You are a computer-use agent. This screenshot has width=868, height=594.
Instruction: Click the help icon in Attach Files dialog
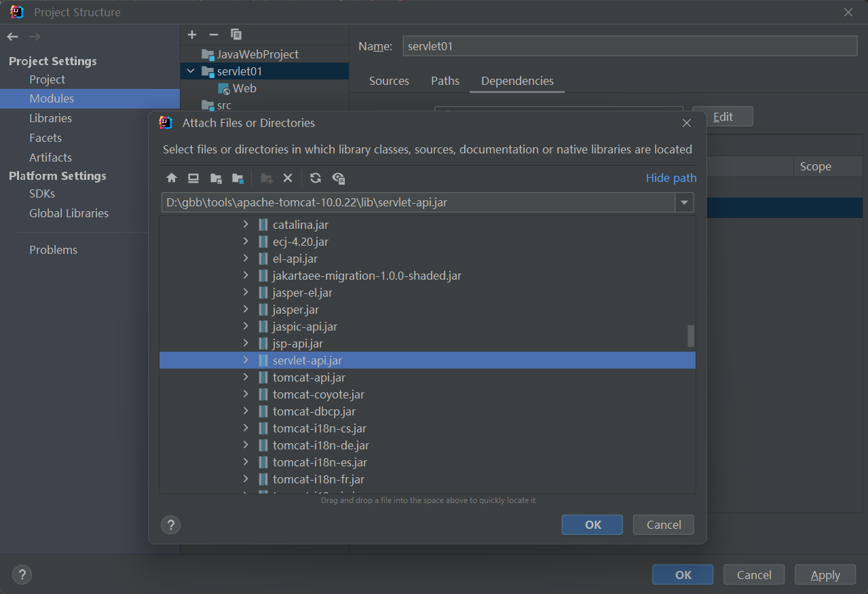[170, 525]
